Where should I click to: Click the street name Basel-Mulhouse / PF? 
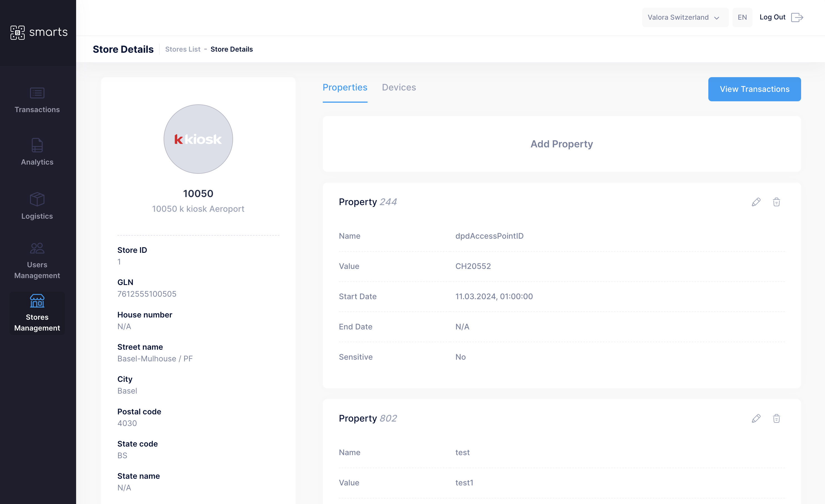click(x=155, y=359)
